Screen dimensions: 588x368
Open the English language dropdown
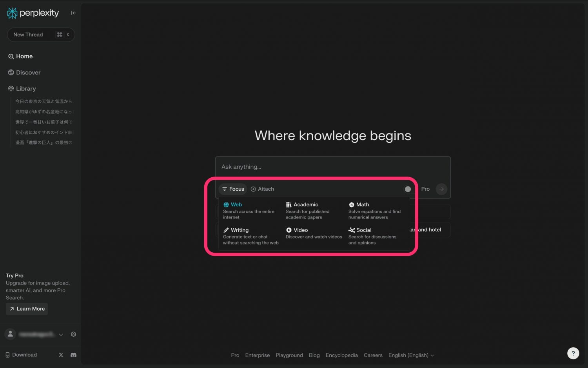(x=411, y=355)
